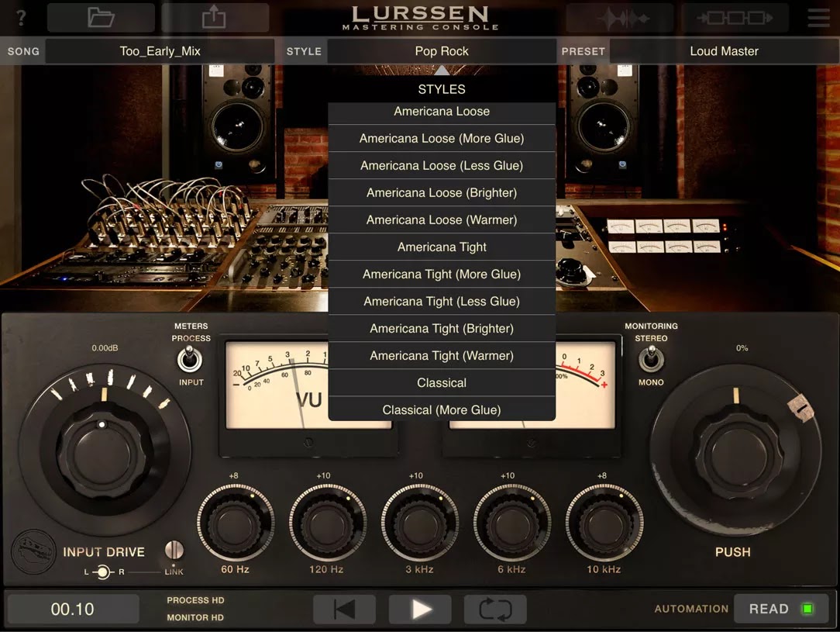The width and height of the screenshot is (840, 632).
Task: Open the hamburger menu at top right
Action: (x=818, y=17)
